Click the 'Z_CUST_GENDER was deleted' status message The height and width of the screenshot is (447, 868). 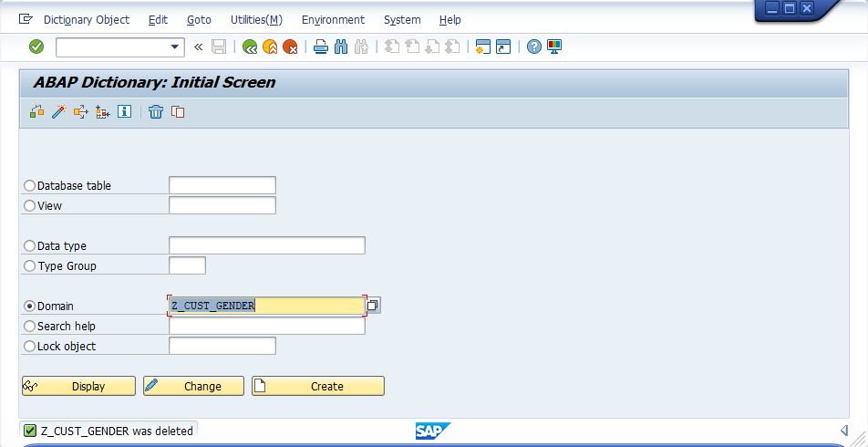point(117,431)
